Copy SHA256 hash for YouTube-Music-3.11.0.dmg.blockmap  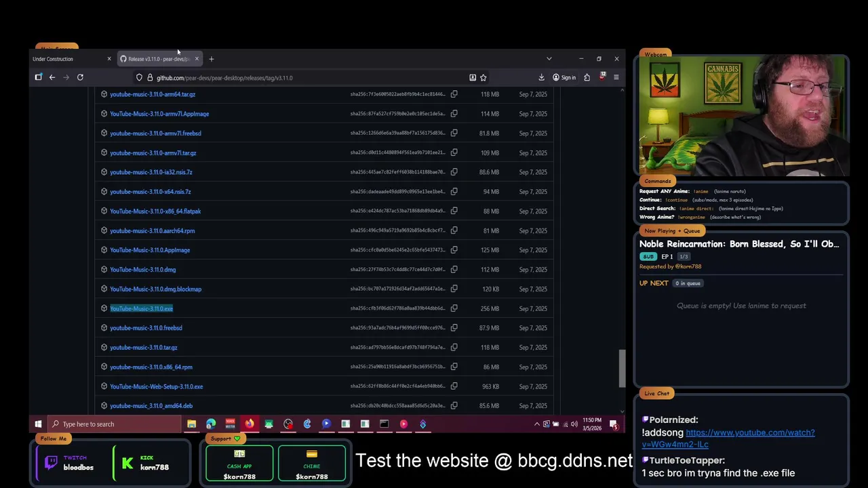[x=454, y=289]
